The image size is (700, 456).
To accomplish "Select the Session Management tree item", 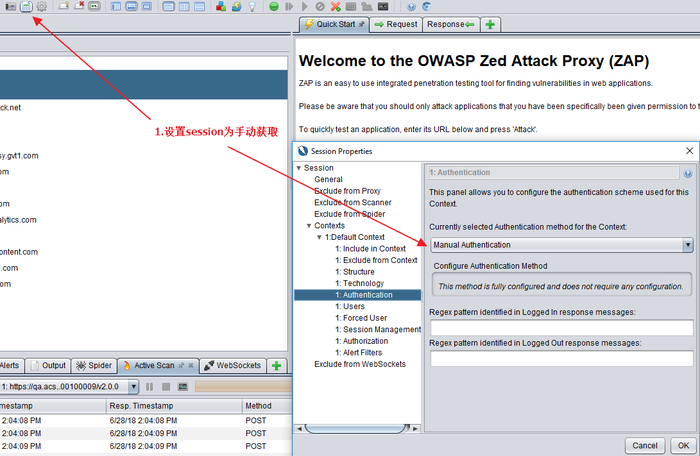I will click(378, 329).
